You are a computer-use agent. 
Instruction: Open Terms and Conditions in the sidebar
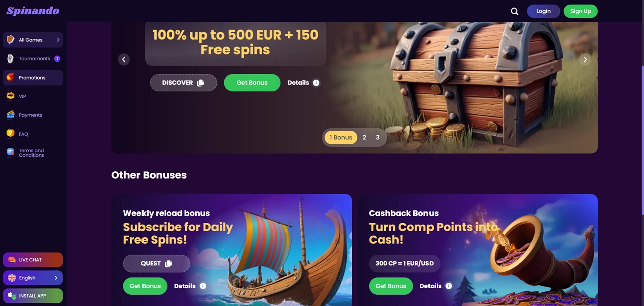(x=33, y=153)
